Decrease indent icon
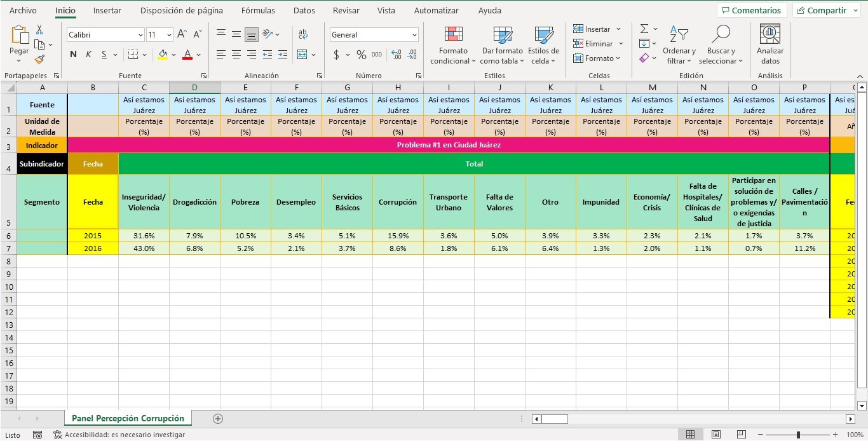The height and width of the screenshot is (441, 868). coord(268,55)
